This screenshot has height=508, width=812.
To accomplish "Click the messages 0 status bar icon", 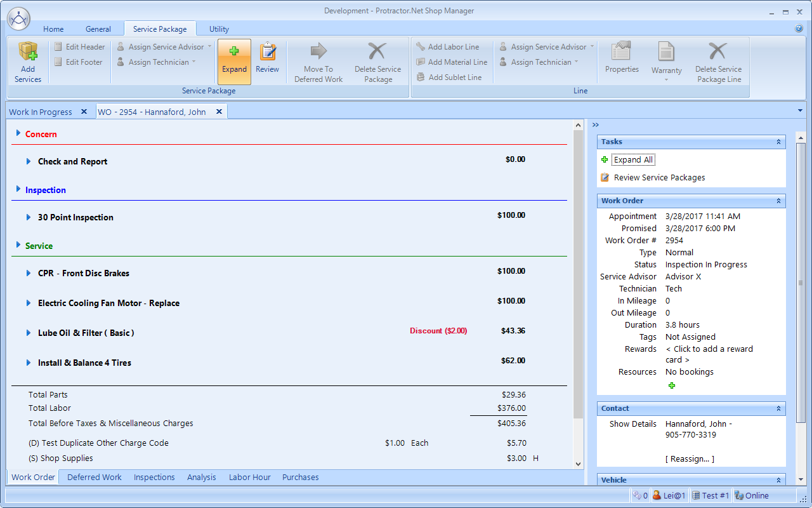I will click(640, 495).
